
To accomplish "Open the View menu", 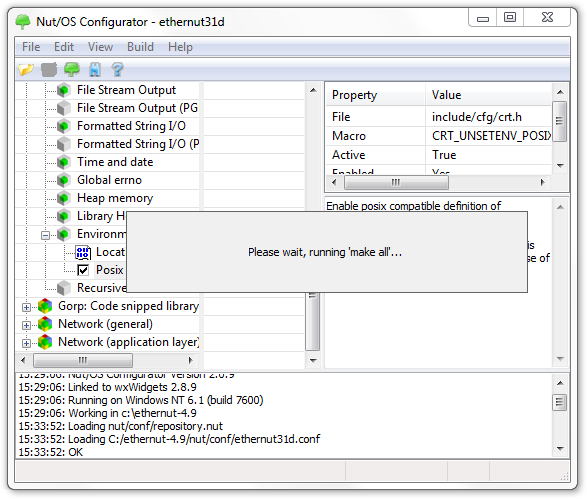I will click(100, 47).
